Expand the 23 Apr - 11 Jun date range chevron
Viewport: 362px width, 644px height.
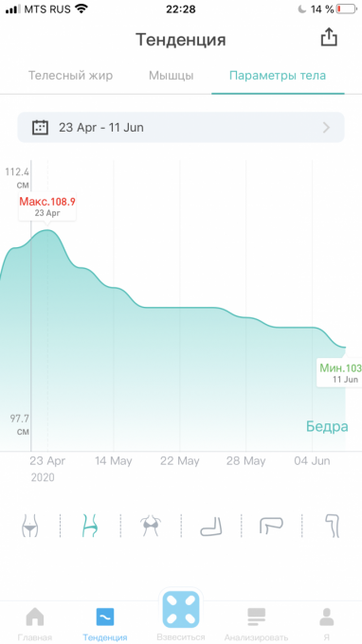pos(326,127)
